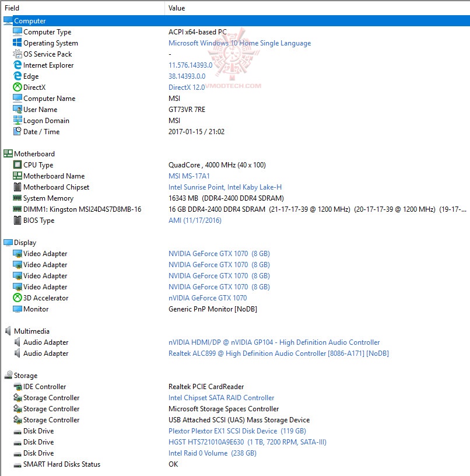Click the Computer section header icon
This screenshot has width=470, height=476.
[8, 21]
